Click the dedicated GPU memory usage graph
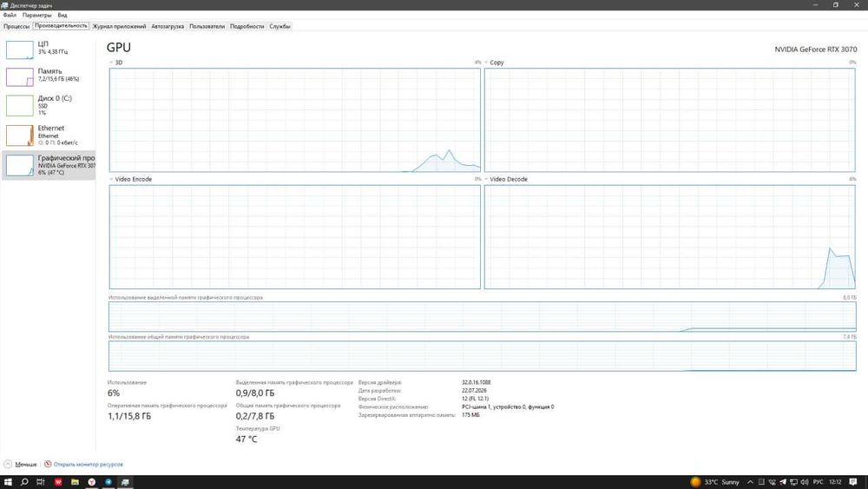This screenshot has height=489, width=868. tap(482, 317)
